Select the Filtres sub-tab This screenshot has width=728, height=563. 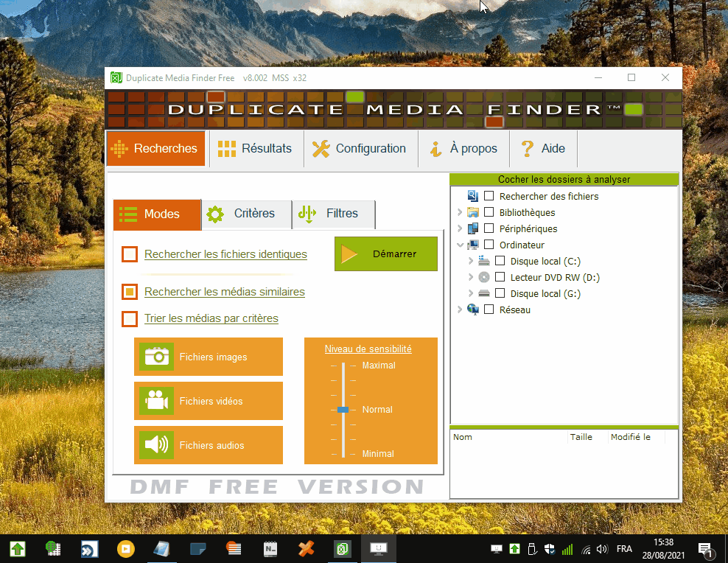pos(334,214)
